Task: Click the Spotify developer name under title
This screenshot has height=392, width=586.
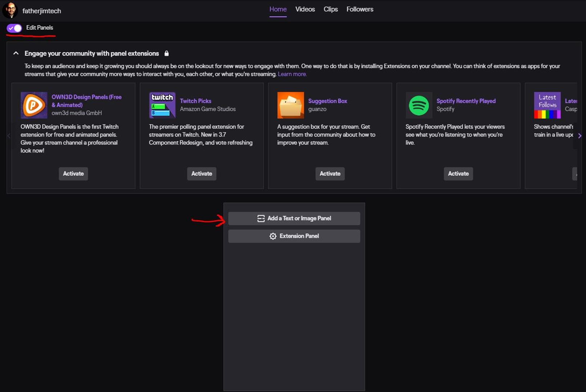Action: [445, 109]
